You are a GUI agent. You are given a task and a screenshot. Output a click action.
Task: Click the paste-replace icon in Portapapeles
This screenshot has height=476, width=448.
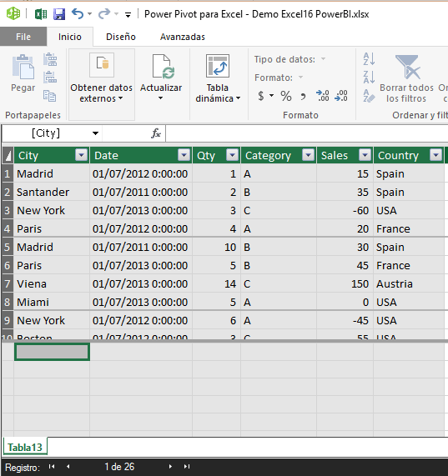pos(50,77)
